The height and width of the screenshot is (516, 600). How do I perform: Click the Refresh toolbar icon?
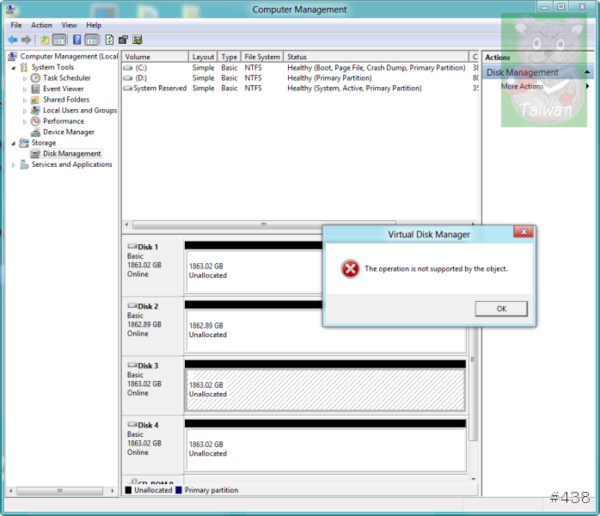point(108,40)
